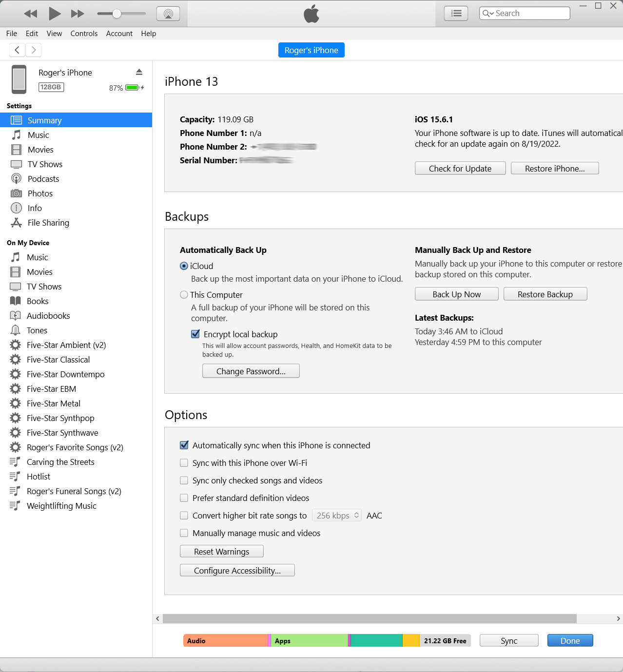The width and height of the screenshot is (623, 672).
Task: Open Five-Star Metal smart playlist
Action: pyautogui.click(x=53, y=403)
